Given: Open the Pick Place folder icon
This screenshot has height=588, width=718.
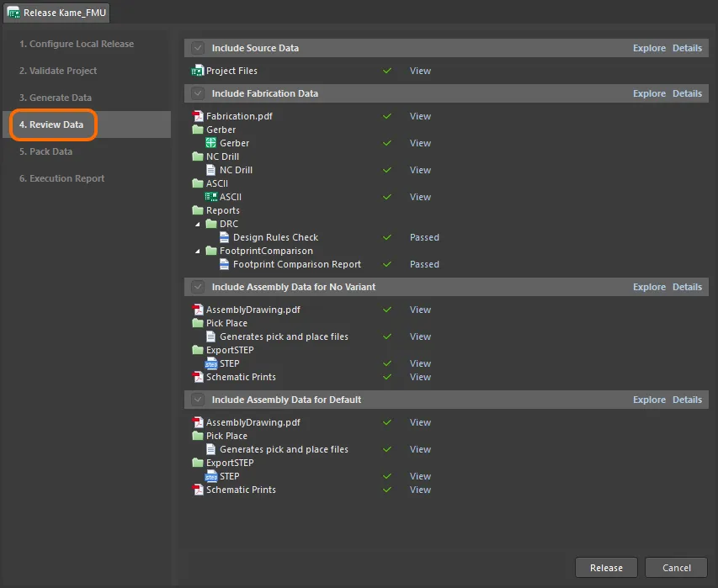Looking at the screenshot, I should click(198, 323).
